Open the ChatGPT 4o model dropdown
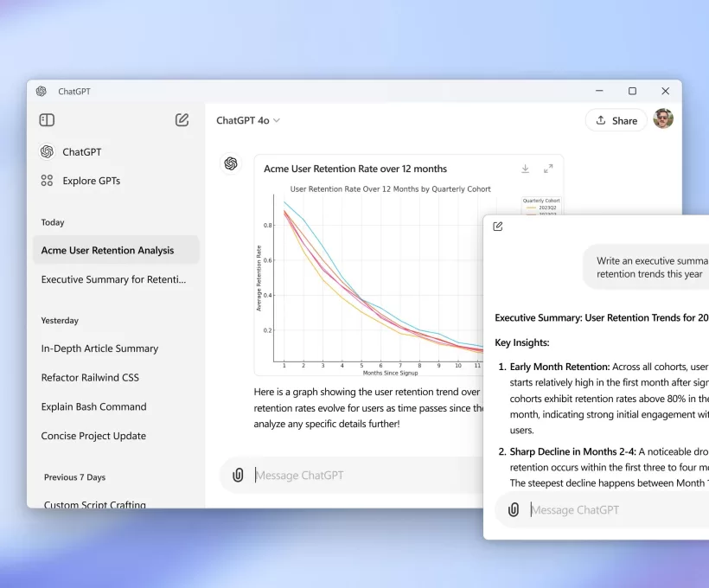This screenshot has height=588, width=709. [x=248, y=121]
